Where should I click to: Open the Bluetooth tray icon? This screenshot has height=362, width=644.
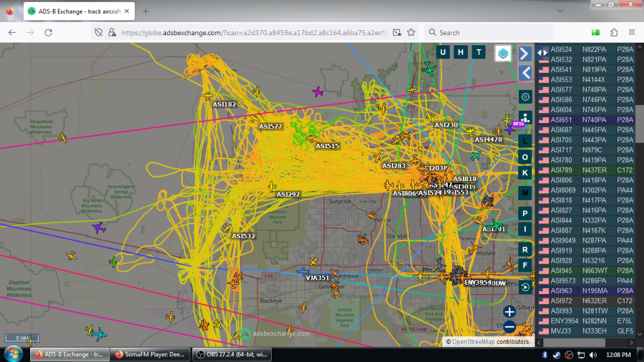[545, 354]
